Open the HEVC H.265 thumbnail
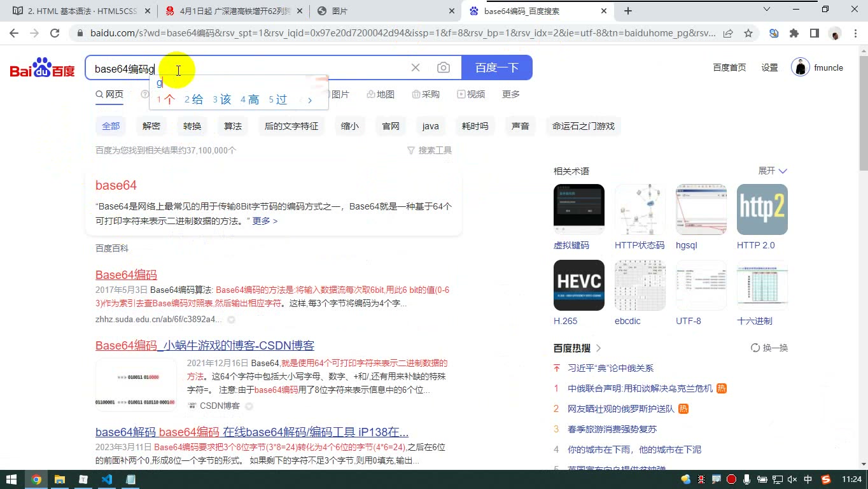 click(x=579, y=285)
